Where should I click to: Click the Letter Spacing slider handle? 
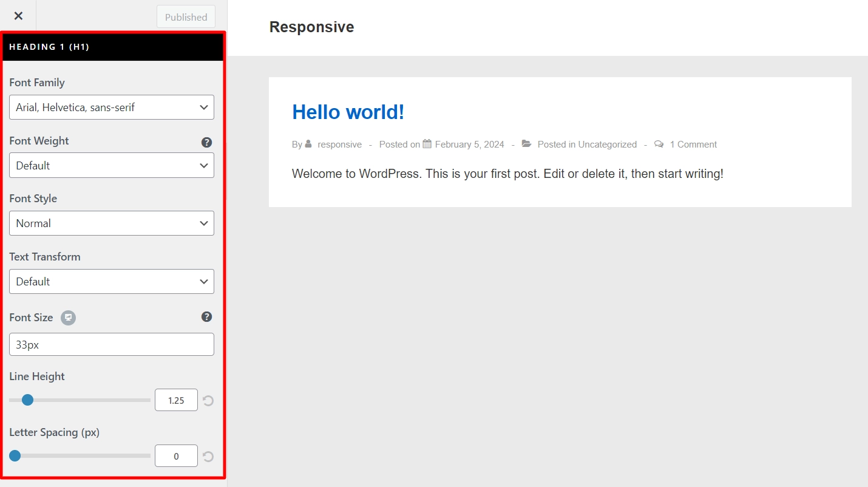coord(15,455)
